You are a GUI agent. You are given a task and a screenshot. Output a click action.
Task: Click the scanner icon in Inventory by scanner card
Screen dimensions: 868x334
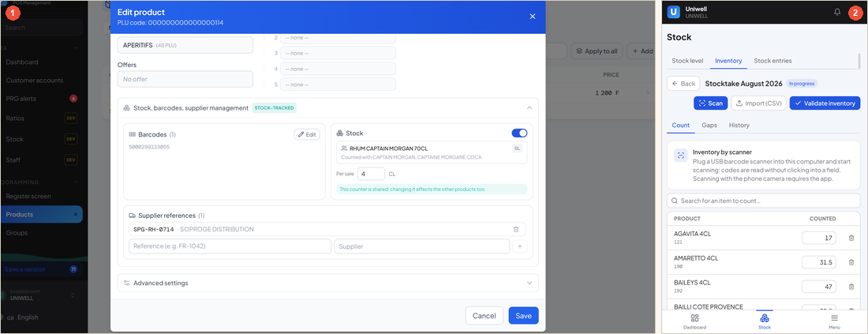pos(680,156)
